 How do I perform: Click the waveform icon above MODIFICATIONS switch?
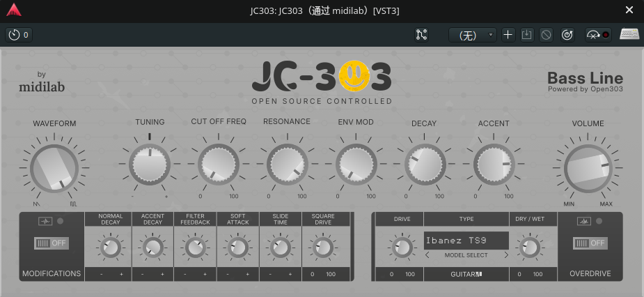click(45, 221)
